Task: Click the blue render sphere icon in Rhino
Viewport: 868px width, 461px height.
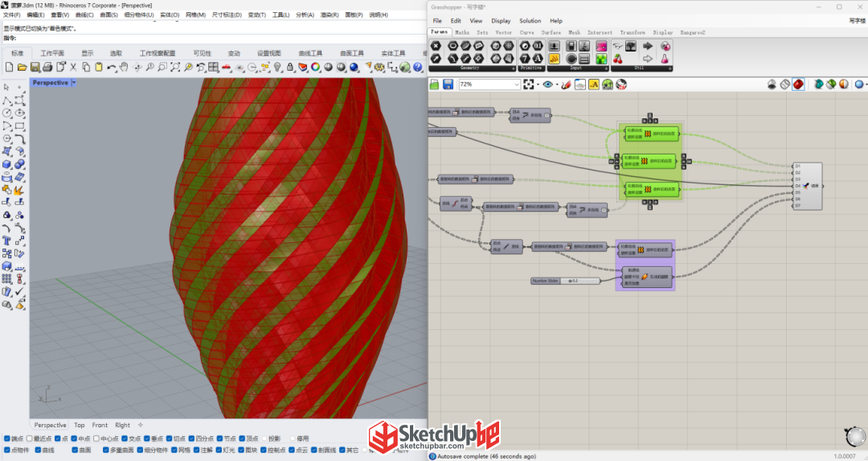Action: click(x=354, y=67)
